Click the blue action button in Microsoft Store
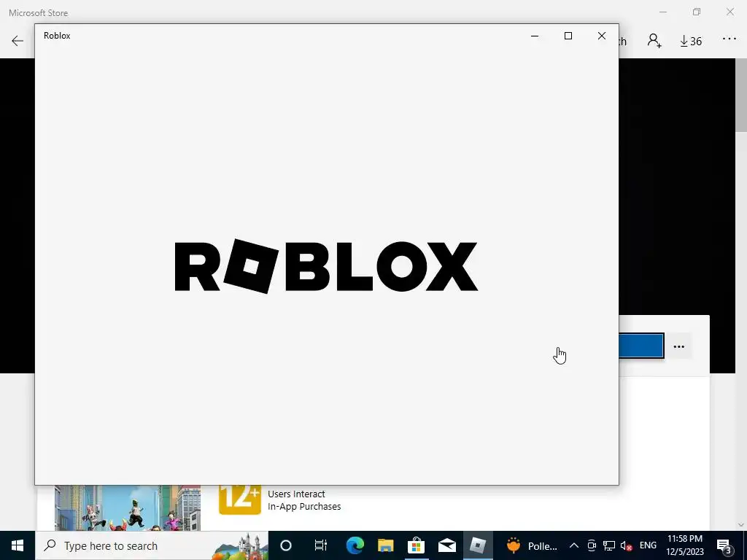The height and width of the screenshot is (560, 747). 641,346
